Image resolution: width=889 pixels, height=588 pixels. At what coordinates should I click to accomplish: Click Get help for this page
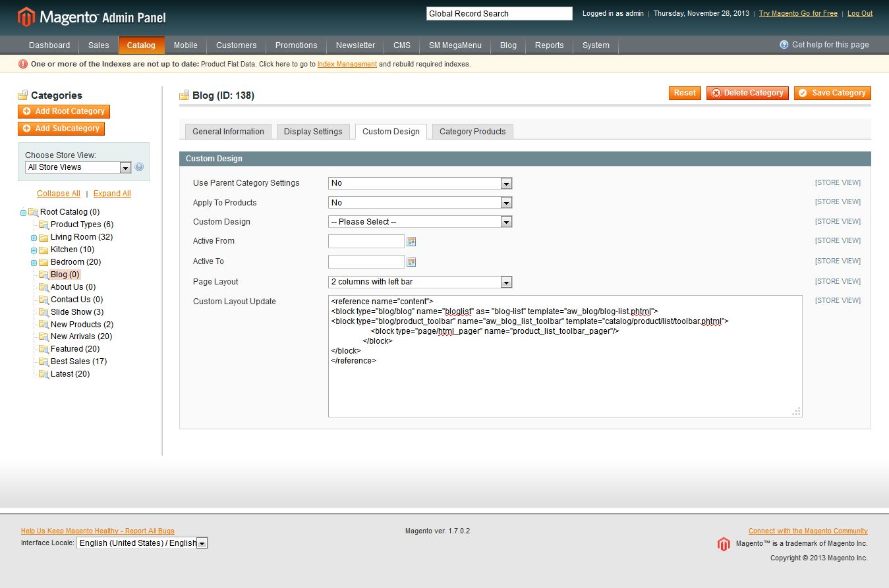pyautogui.click(x=830, y=45)
